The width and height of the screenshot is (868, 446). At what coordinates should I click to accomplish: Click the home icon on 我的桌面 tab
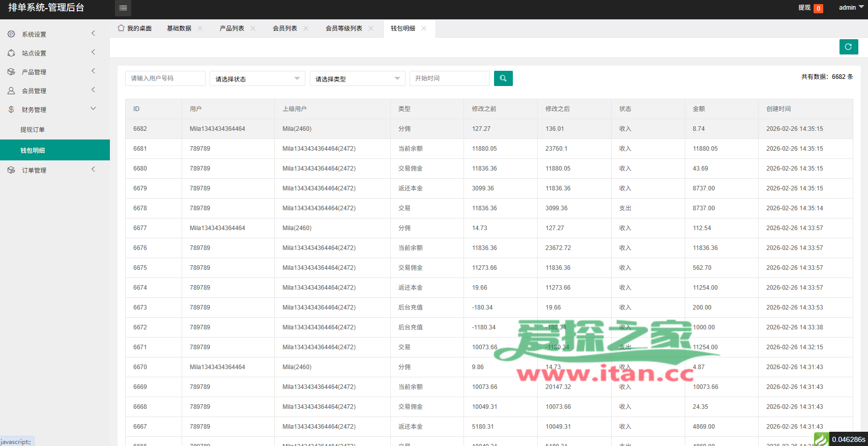pyautogui.click(x=121, y=28)
